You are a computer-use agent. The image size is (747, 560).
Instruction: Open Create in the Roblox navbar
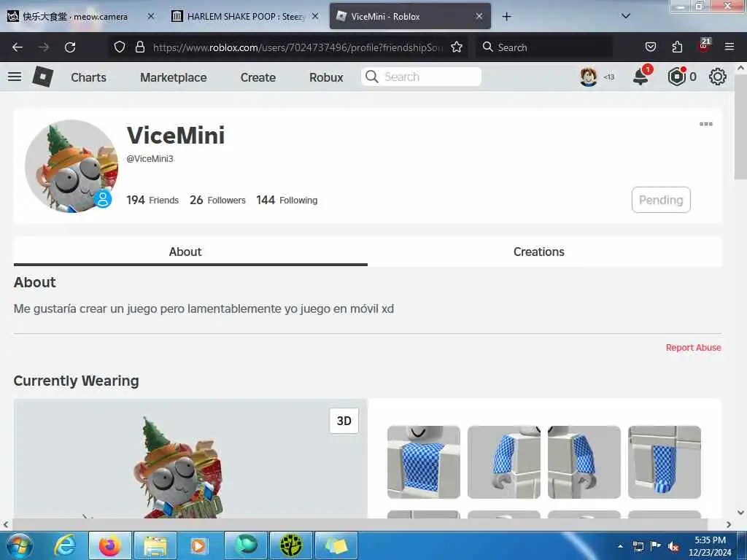[x=258, y=77]
